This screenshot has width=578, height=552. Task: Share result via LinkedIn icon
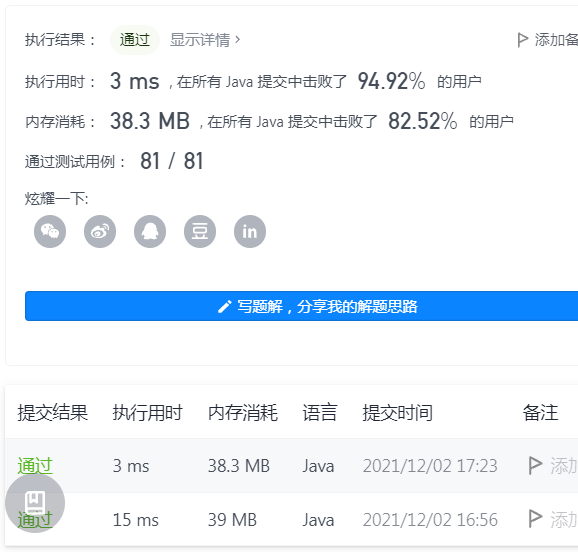click(x=250, y=232)
